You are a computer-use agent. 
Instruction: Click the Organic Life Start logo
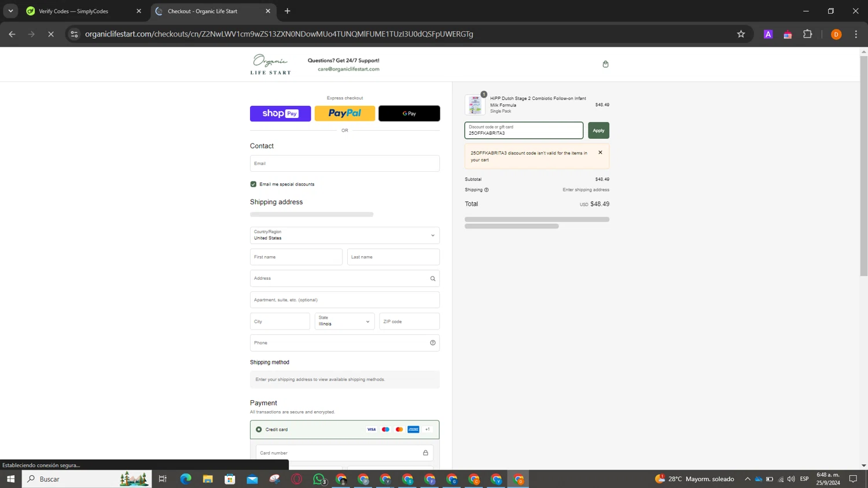(270, 64)
